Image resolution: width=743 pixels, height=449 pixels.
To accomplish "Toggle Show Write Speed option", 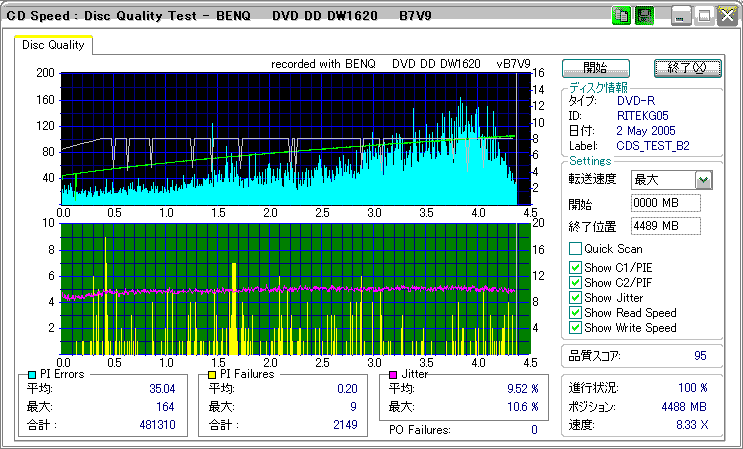I will 575,328.
